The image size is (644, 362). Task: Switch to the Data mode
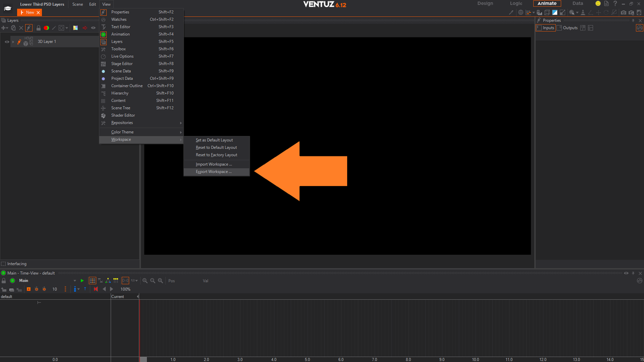tap(577, 3)
